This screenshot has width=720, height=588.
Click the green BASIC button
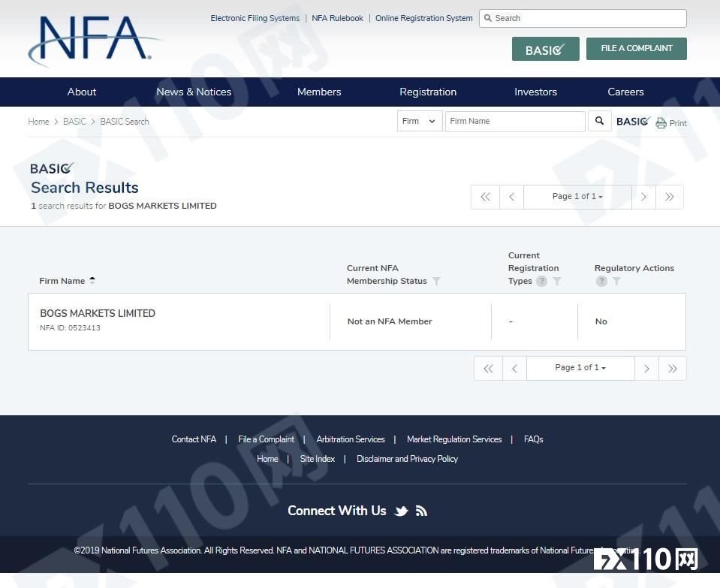546,49
